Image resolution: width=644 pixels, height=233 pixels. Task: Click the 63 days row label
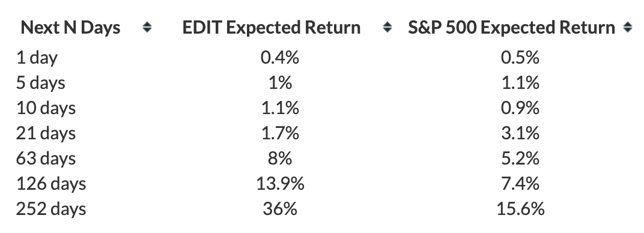point(46,159)
